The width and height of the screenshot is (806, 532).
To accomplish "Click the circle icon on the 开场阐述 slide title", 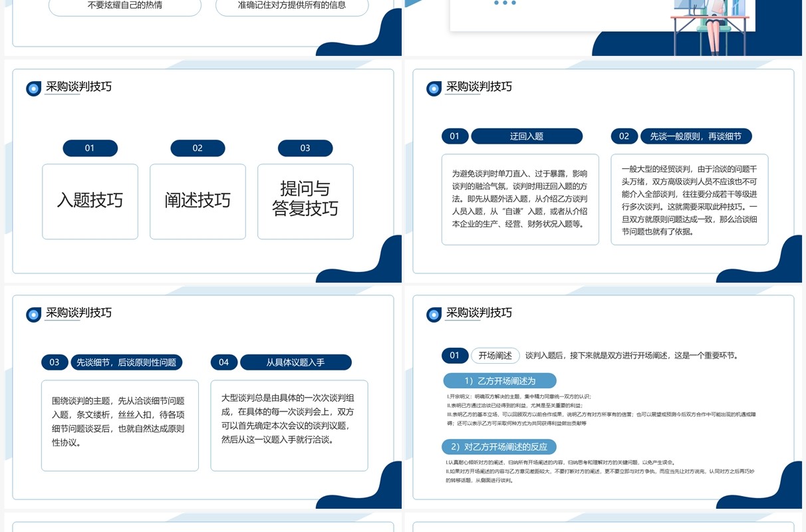I will [434, 315].
